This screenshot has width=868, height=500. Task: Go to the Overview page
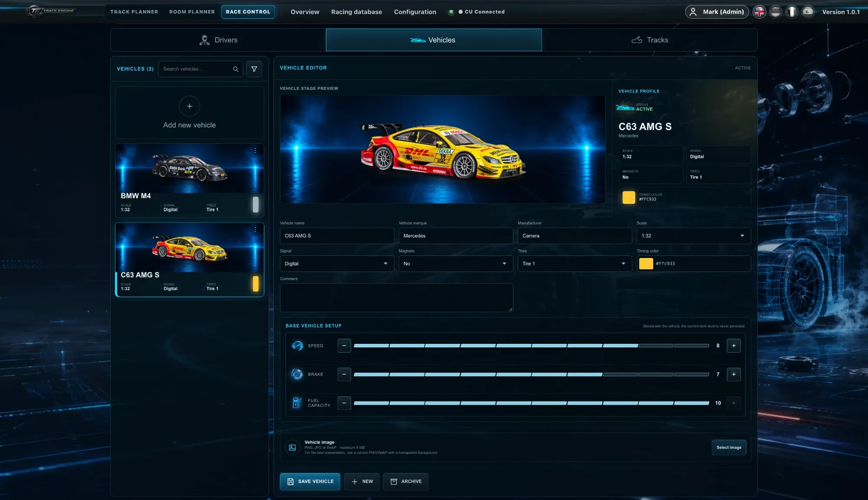click(305, 12)
